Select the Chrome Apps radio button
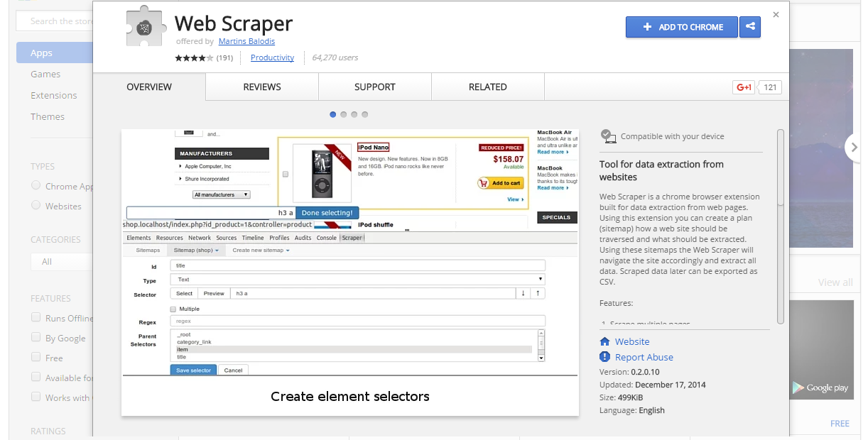This screenshot has height=440, width=868. 36,185
